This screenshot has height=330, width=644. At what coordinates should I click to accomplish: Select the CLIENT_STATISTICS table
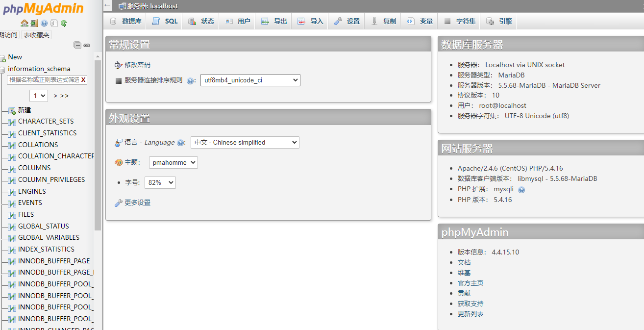(48, 133)
